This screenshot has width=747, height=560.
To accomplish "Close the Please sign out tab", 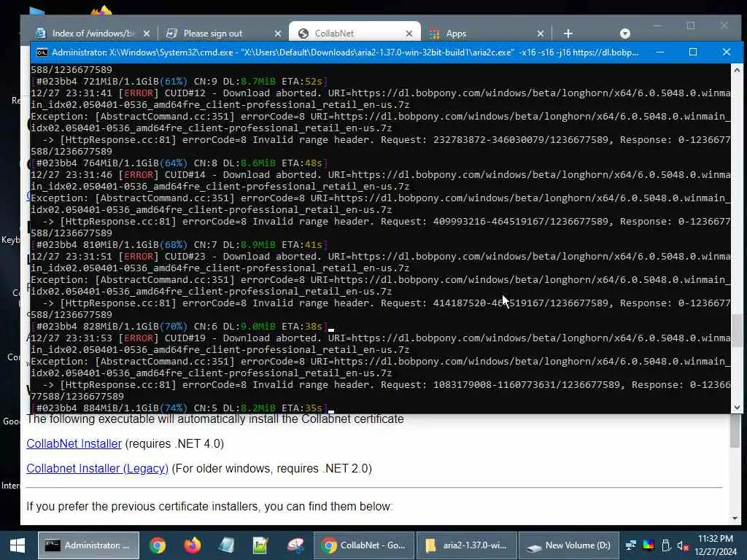I will coord(278,34).
